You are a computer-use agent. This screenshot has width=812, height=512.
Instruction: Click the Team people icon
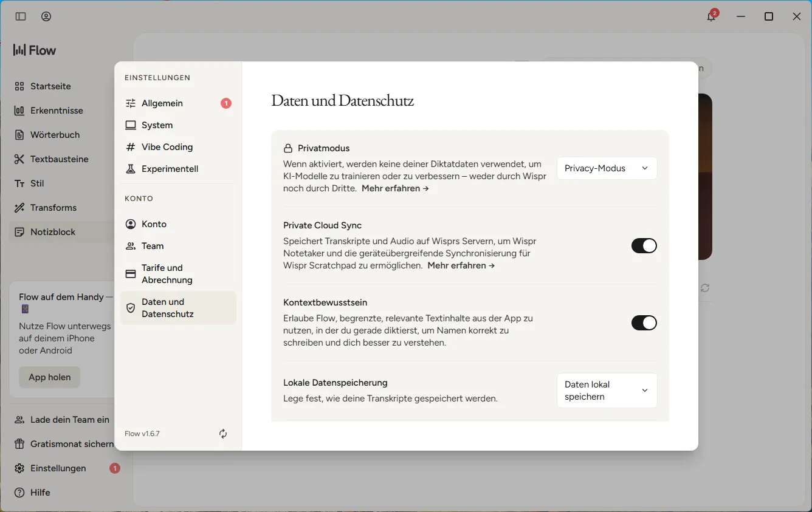131,246
